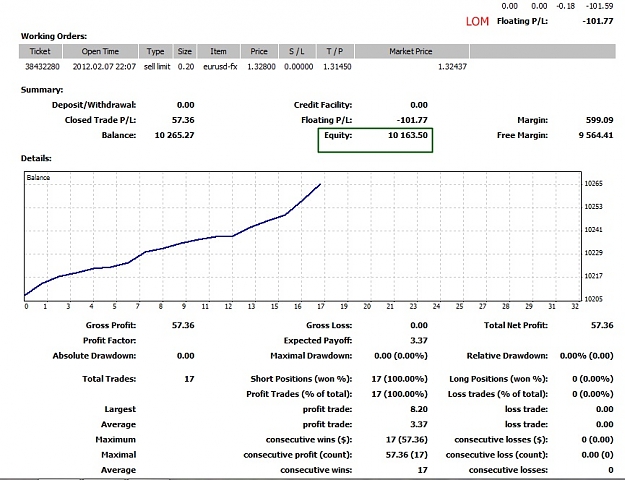Click the consecutive loss (count) value 0.00 (0)
Viewport: 625px width, 480px height.
(597, 454)
